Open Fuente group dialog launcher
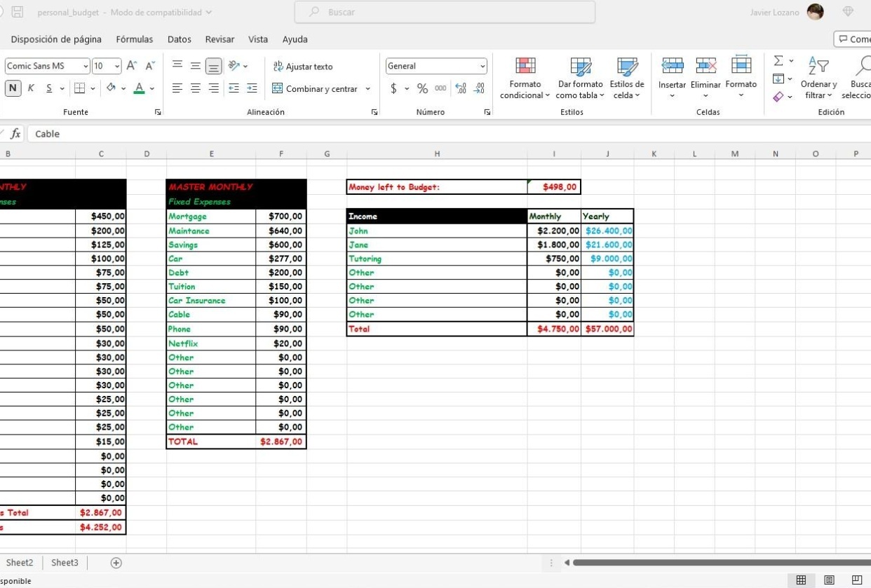The image size is (871, 588). click(158, 112)
